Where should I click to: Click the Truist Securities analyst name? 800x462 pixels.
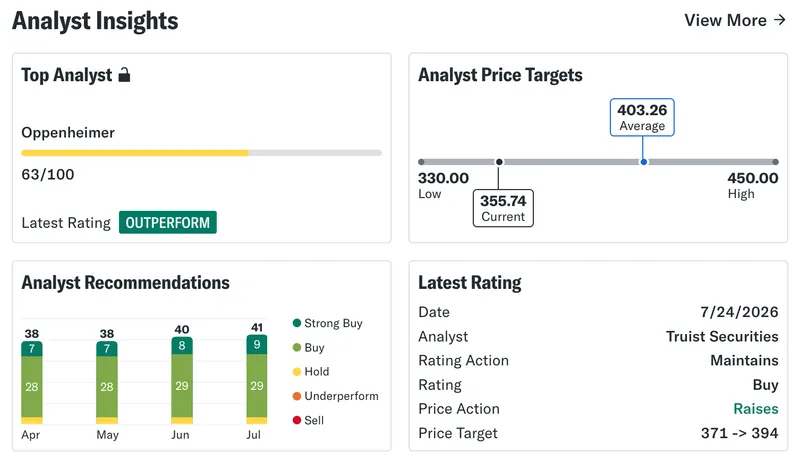click(x=722, y=336)
